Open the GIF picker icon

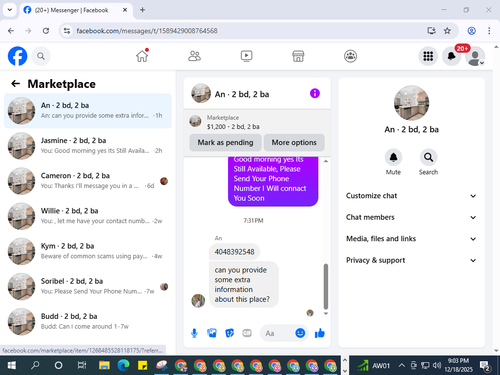pyautogui.click(x=247, y=333)
